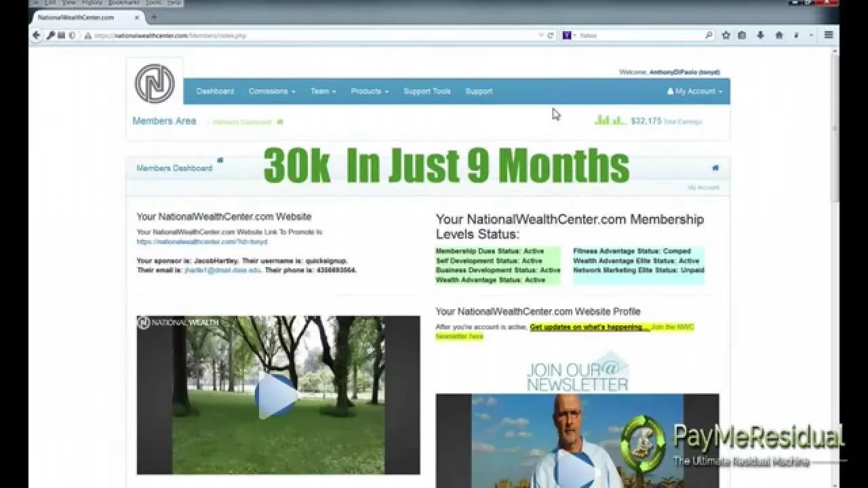Open Support Tools in navbar

(427, 91)
